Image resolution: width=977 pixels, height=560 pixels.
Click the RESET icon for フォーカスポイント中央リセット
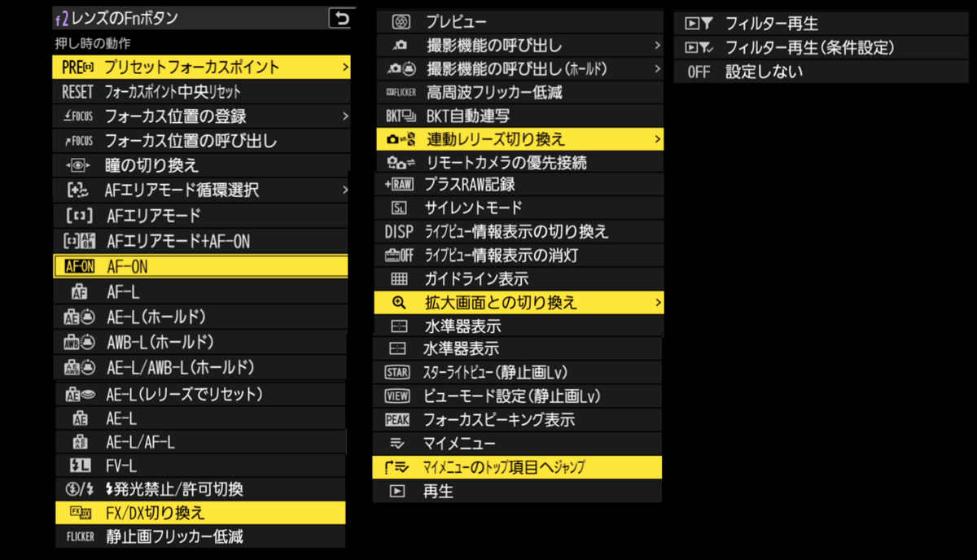(77, 92)
